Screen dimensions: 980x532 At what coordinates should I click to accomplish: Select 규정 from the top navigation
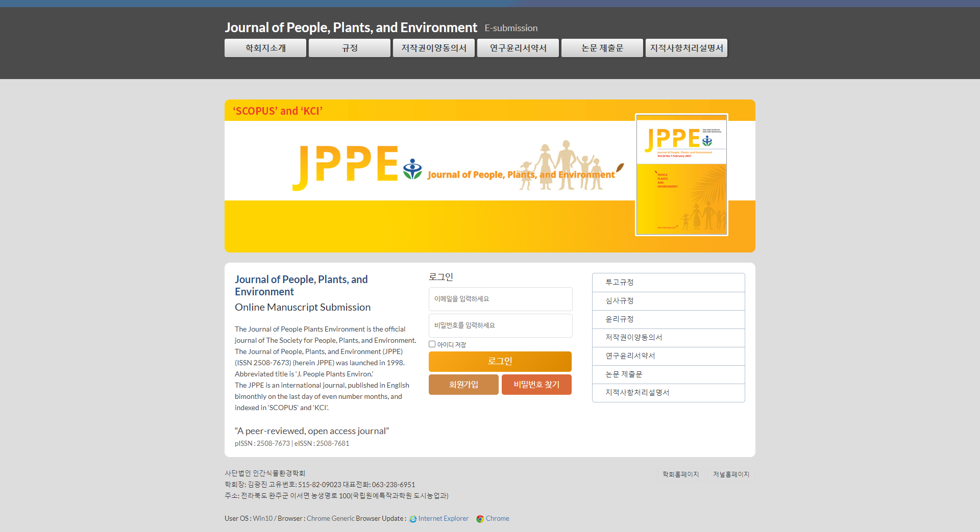coord(349,47)
